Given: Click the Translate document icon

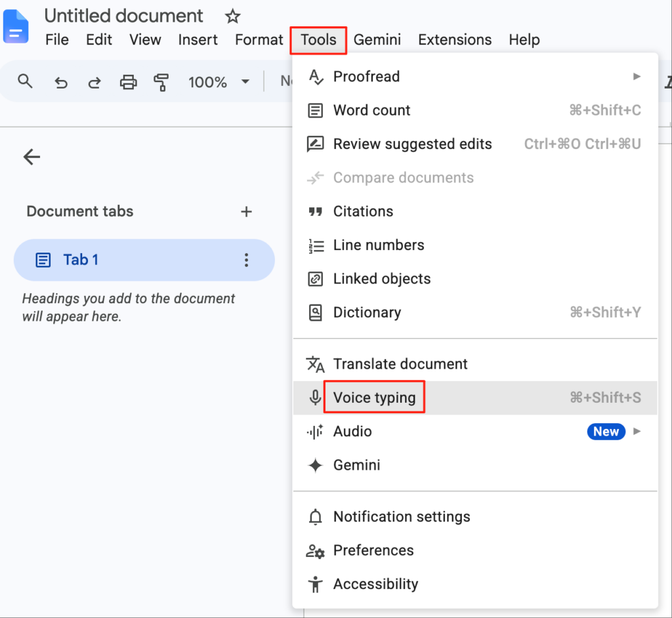Looking at the screenshot, I should click(x=316, y=364).
